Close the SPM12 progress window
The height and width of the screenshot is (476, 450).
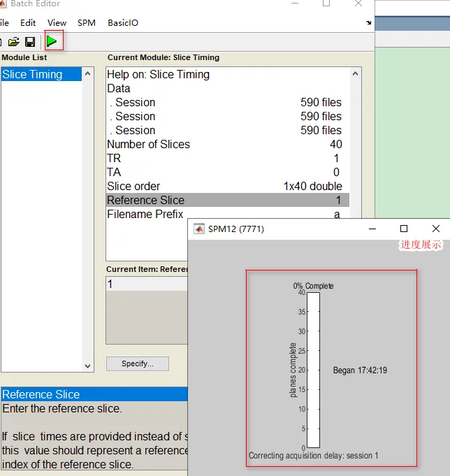436,229
